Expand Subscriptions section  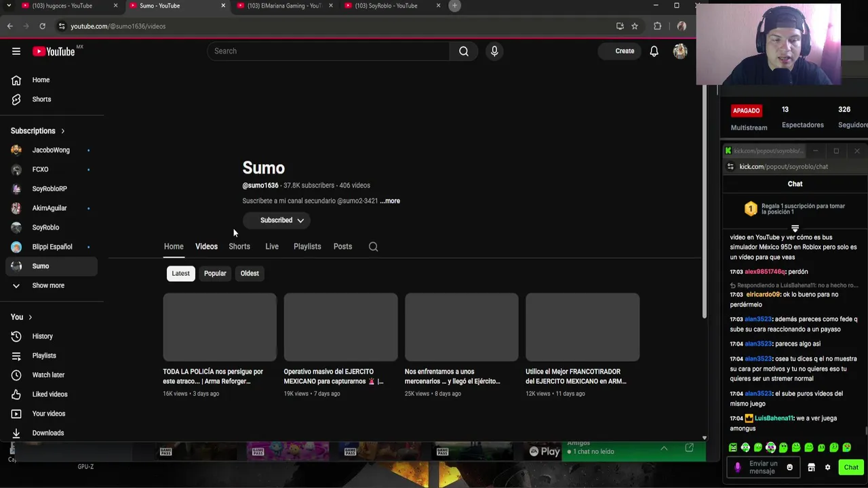38,131
